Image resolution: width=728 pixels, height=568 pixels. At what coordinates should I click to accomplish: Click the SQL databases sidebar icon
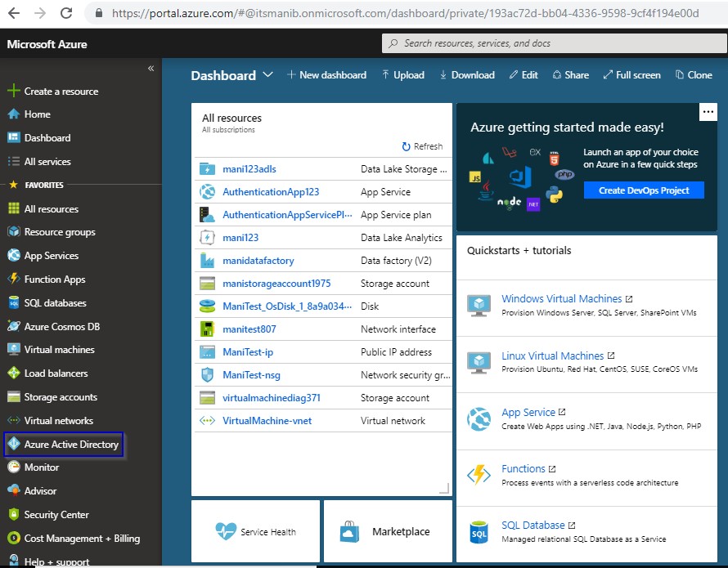pyautogui.click(x=14, y=302)
